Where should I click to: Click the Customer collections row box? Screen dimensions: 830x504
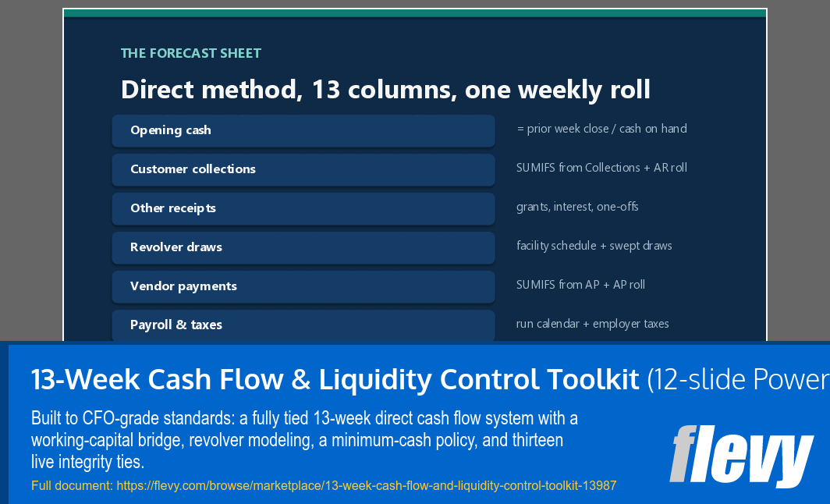coord(303,169)
